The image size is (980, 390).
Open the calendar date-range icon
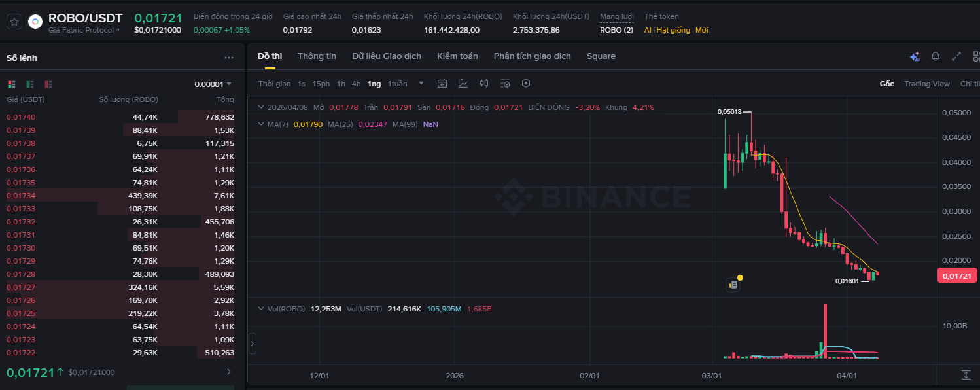tap(442, 83)
